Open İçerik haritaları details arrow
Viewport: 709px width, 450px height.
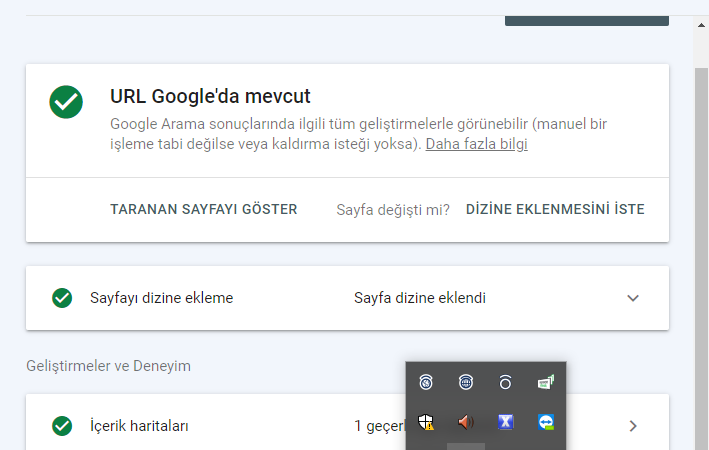point(633,426)
